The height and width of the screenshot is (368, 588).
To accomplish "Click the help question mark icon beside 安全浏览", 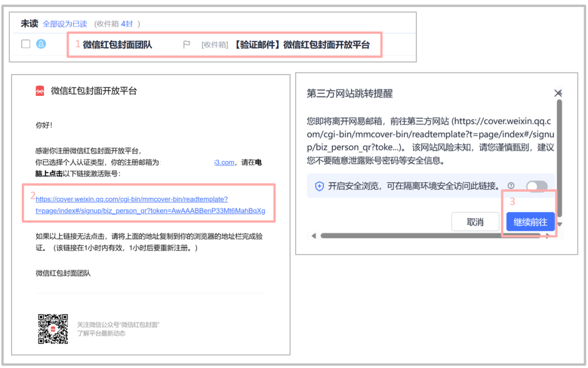I will (511, 186).
